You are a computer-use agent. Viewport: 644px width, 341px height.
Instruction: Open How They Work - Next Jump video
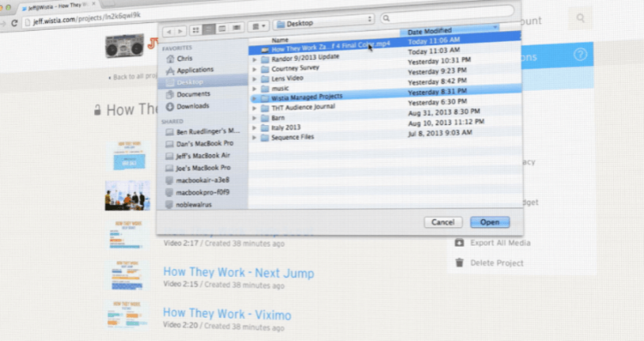tap(238, 272)
